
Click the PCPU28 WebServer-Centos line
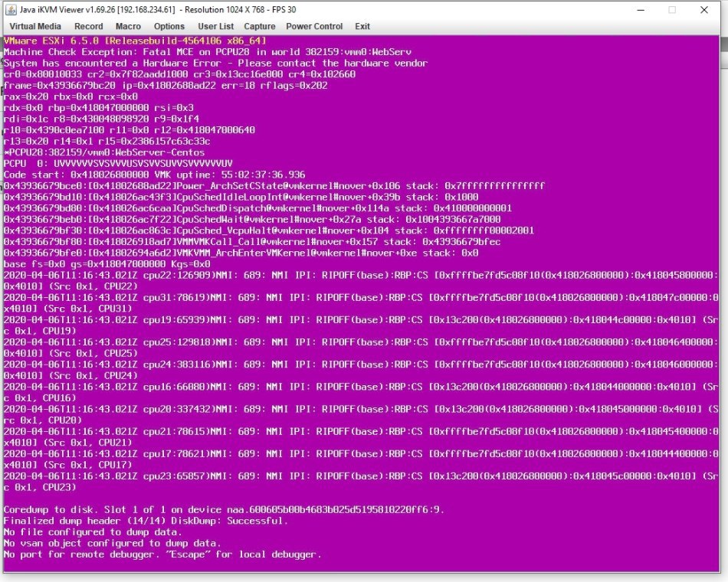click(104, 152)
